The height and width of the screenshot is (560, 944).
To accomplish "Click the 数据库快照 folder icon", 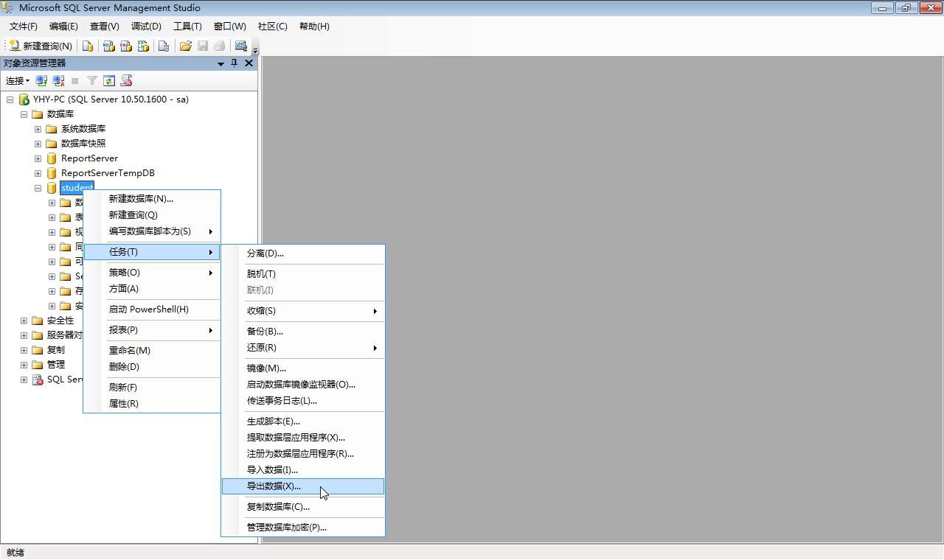I will point(52,144).
